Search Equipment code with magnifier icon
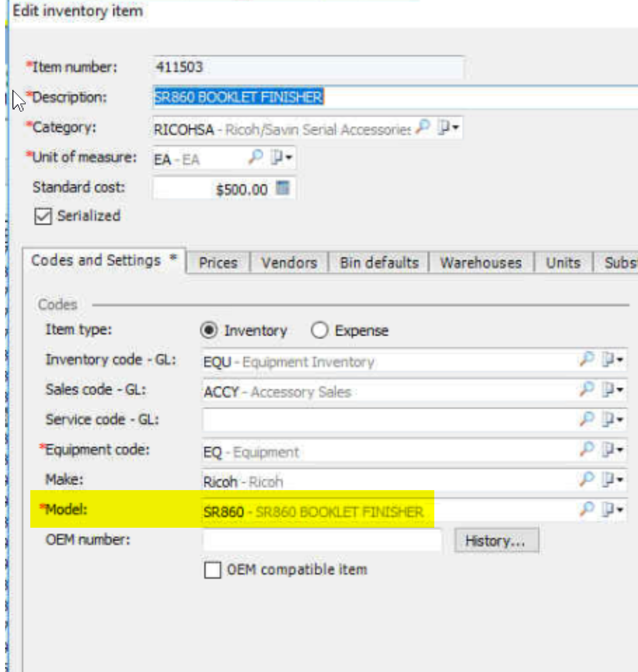The width and height of the screenshot is (638, 672). click(586, 449)
